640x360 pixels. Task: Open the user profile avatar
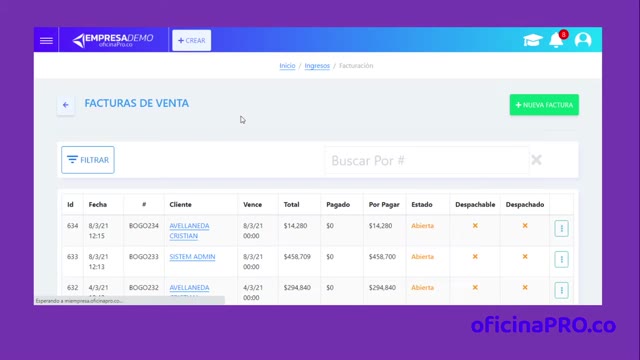583,40
